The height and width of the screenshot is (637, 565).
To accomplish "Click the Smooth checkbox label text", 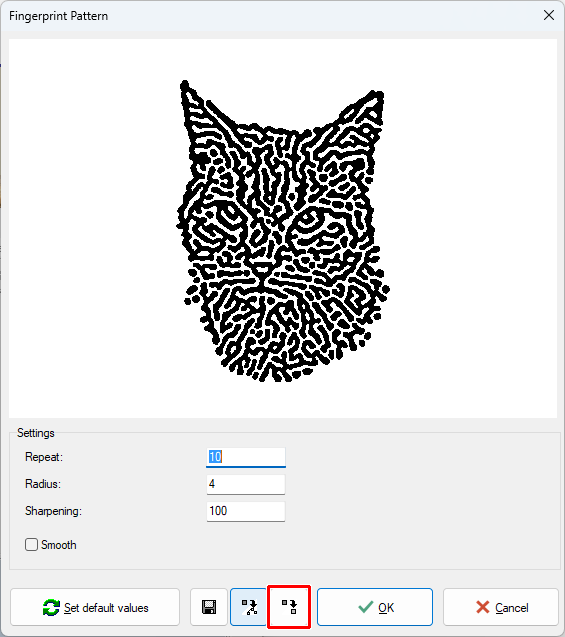I will 58,545.
